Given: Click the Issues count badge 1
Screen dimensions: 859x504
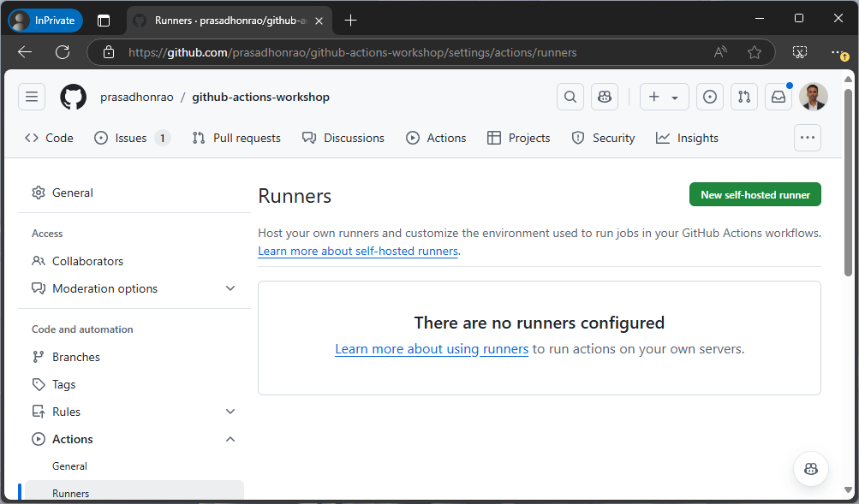Looking at the screenshot, I should 162,139.
